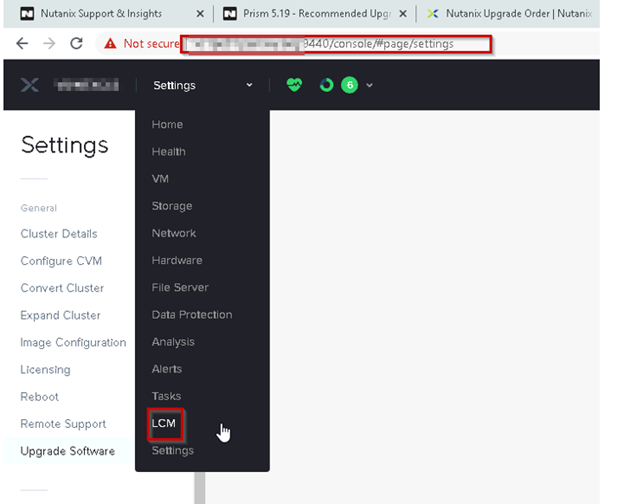Open Configure CVM in settings sidebar
Screen dimensions: 624x504
(61, 261)
